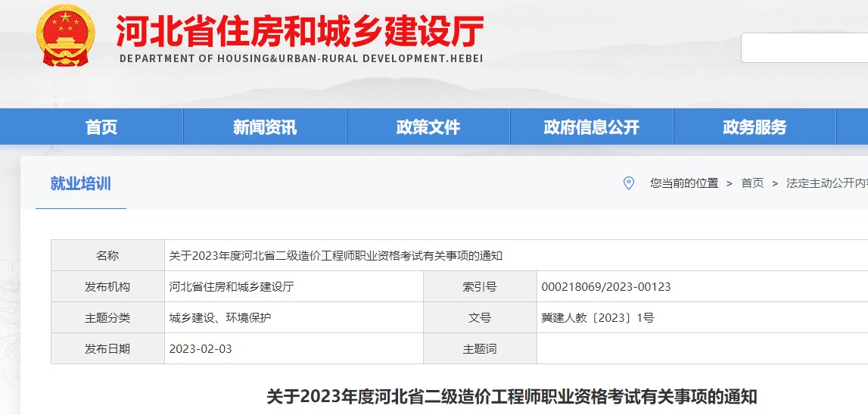The image size is (868, 415).
Task: Click the national emblem logo
Action: (x=66, y=36)
